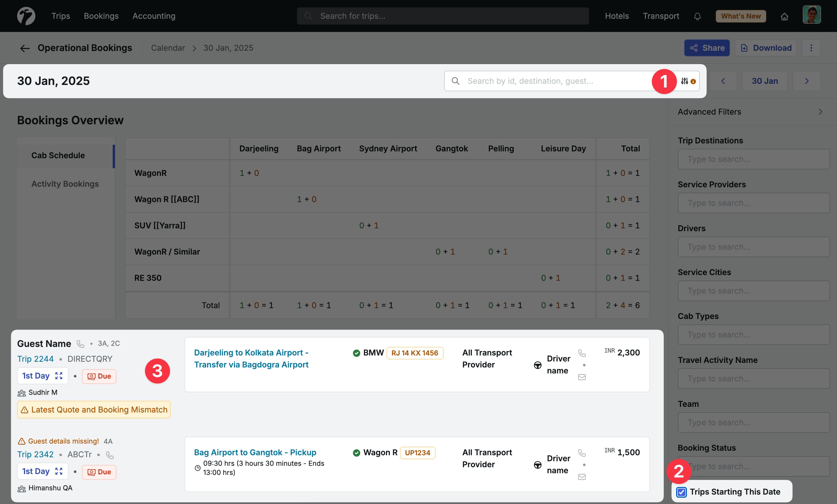Go to next day using the right chevron

(806, 81)
